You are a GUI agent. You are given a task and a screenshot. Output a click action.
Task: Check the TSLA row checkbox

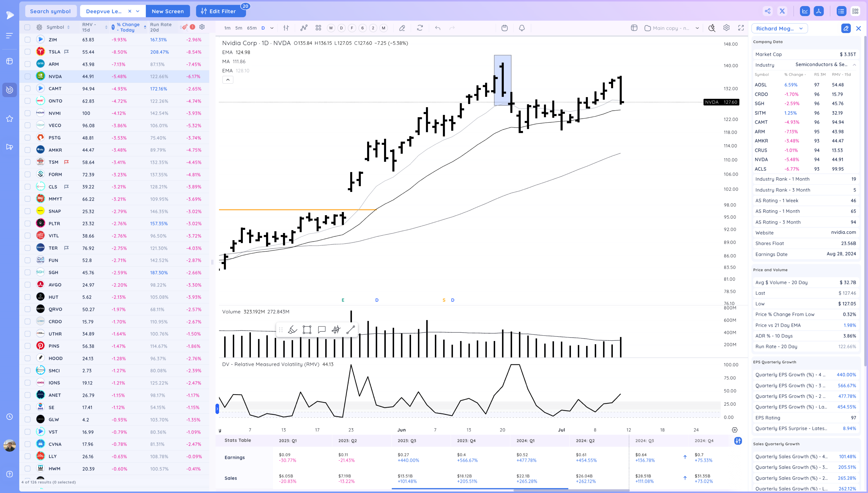27,52
